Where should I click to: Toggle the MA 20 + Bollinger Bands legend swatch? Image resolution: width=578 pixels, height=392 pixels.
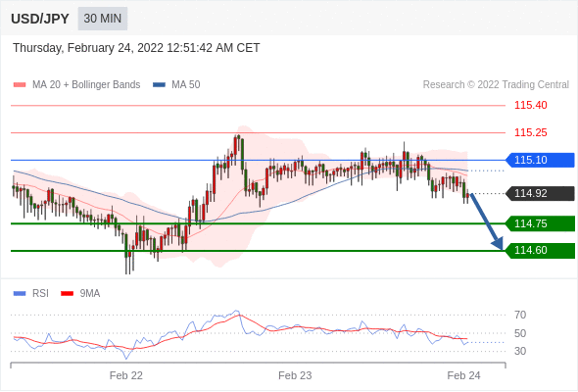point(20,85)
